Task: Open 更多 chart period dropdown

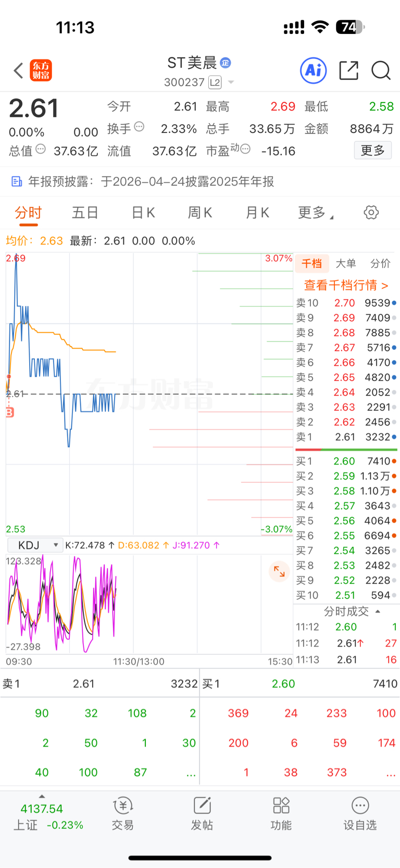Action: click(x=316, y=213)
